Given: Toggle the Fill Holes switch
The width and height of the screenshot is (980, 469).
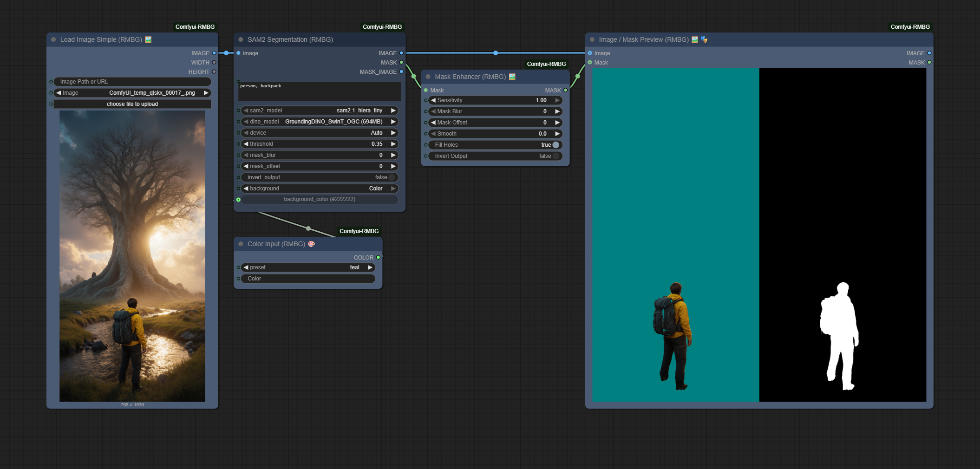Looking at the screenshot, I should click(555, 145).
